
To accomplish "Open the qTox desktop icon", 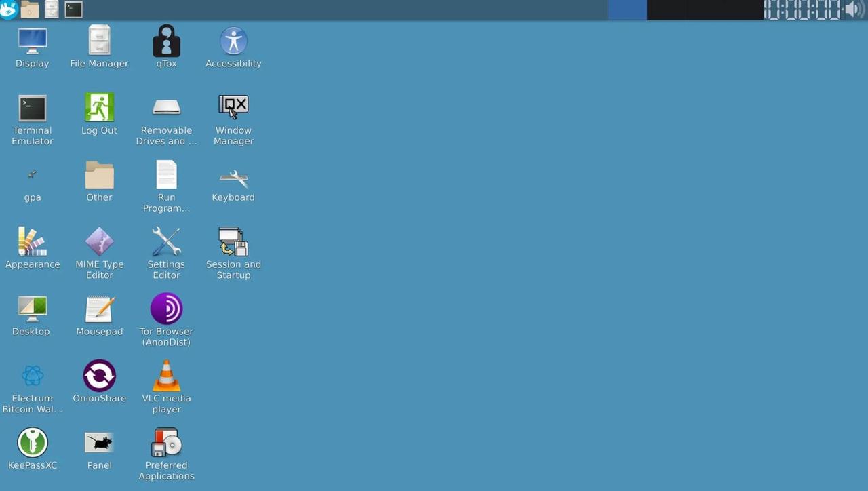I will (x=166, y=42).
